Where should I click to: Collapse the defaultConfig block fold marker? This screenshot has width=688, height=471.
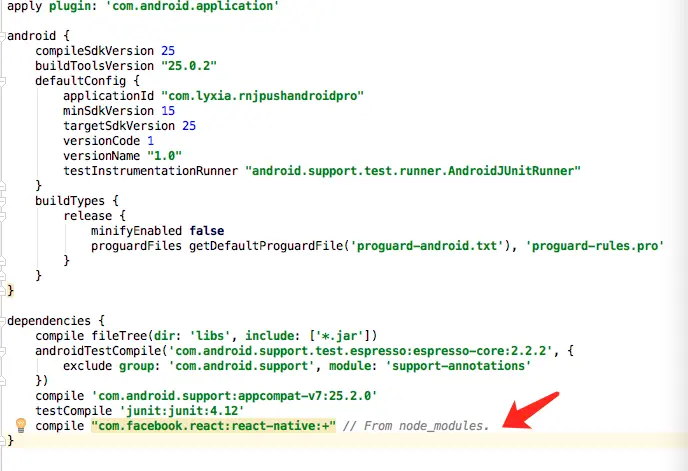click(x=2, y=81)
